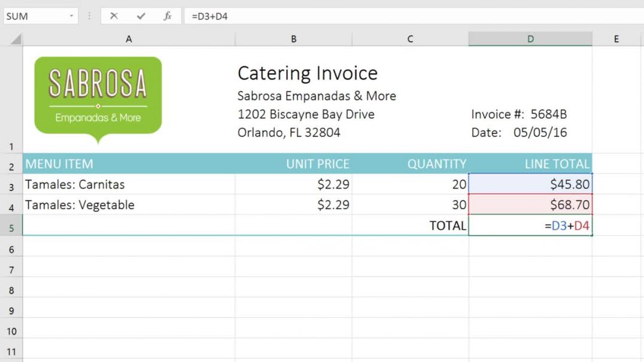The image size is (644, 362).
Task: Select row 8 header
Action: pyautogui.click(x=11, y=287)
